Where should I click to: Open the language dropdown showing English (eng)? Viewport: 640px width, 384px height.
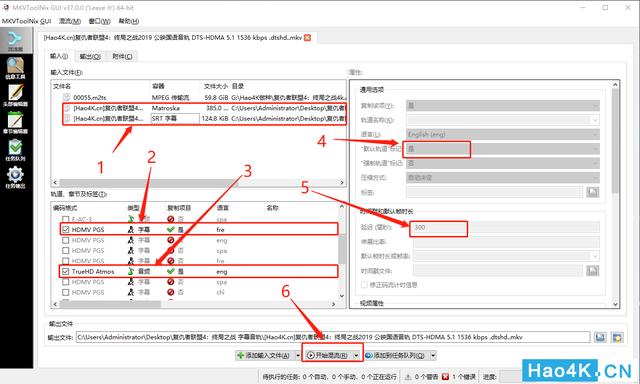[503, 134]
